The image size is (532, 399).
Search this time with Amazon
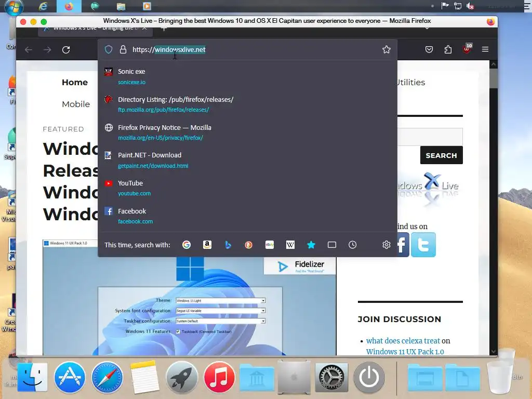coord(207,245)
